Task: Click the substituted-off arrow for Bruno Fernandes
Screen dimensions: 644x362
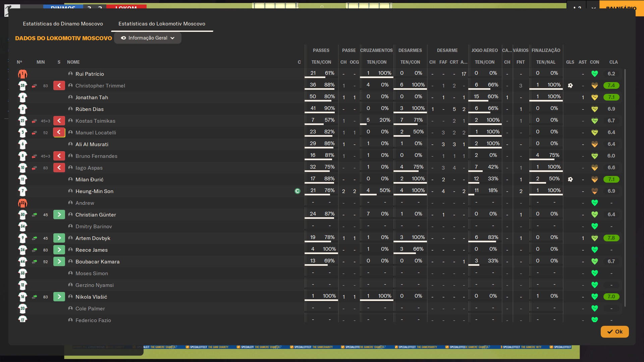Action: pyautogui.click(x=59, y=156)
